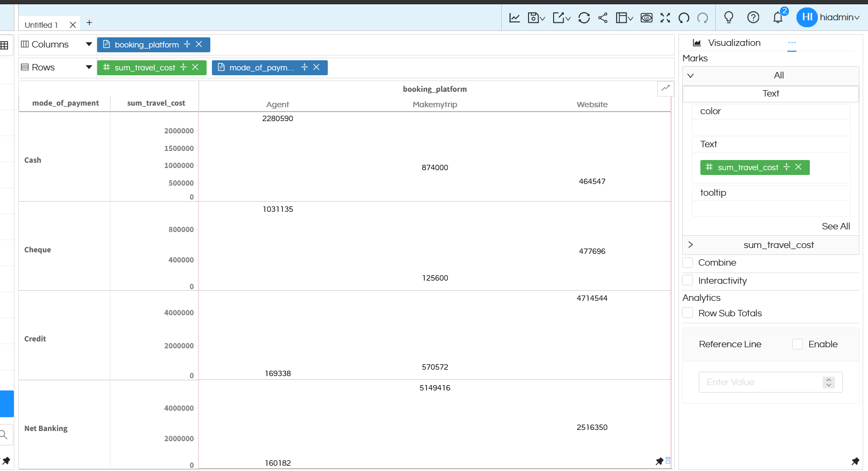This screenshot has height=471, width=868.
Task: Open the mark type Text dropdown
Action: (x=770, y=94)
